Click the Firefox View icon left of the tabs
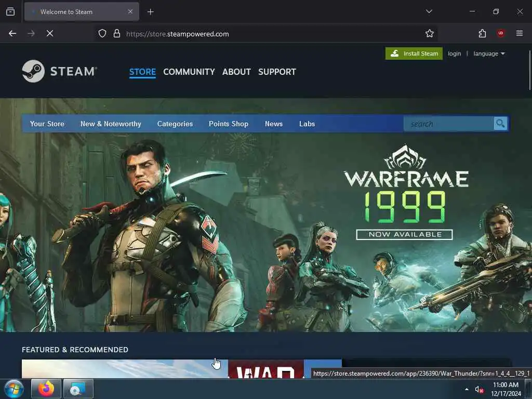This screenshot has height=399, width=532. point(10,11)
